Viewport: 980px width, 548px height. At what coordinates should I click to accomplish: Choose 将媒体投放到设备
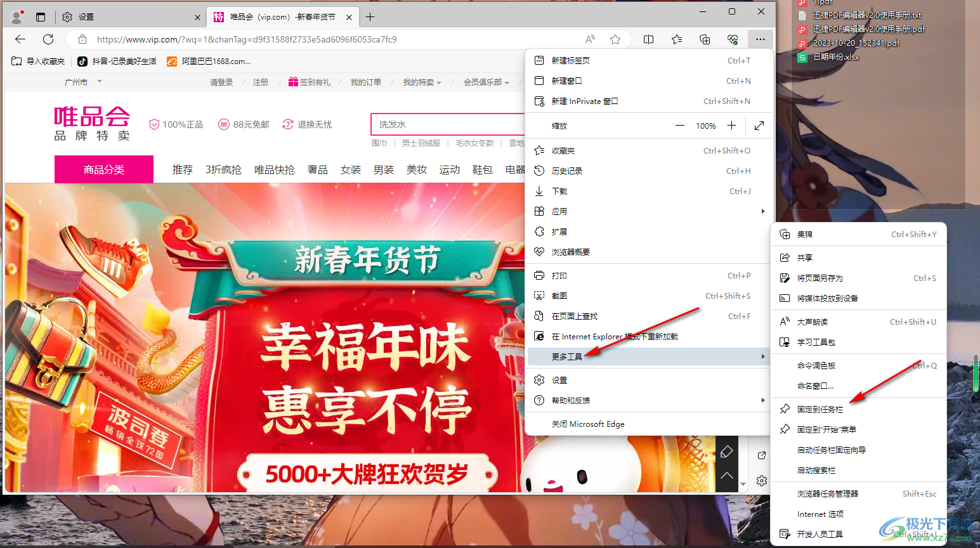858,298
